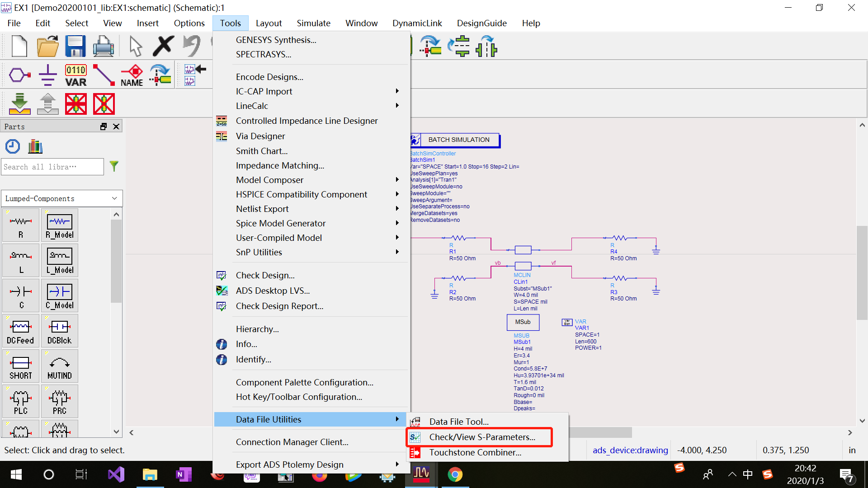Viewport: 868px width, 488px height.
Task: Pick the MUTIND component from palette
Action: (60, 366)
